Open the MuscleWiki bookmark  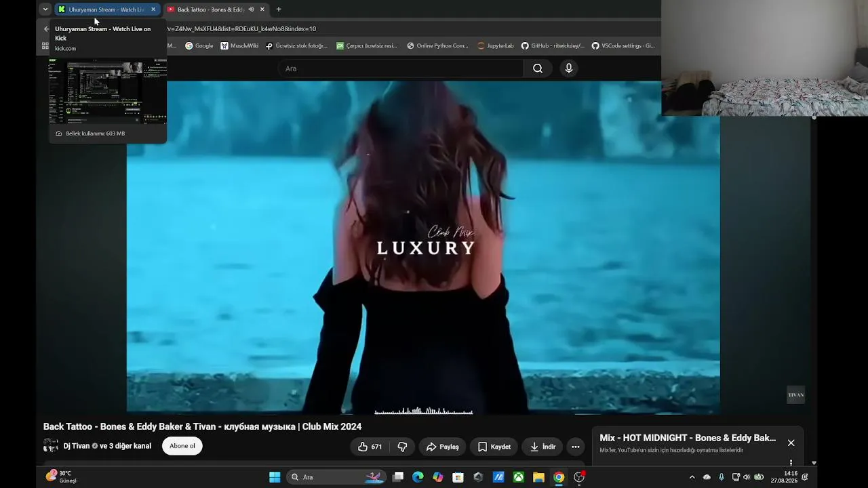coord(239,46)
